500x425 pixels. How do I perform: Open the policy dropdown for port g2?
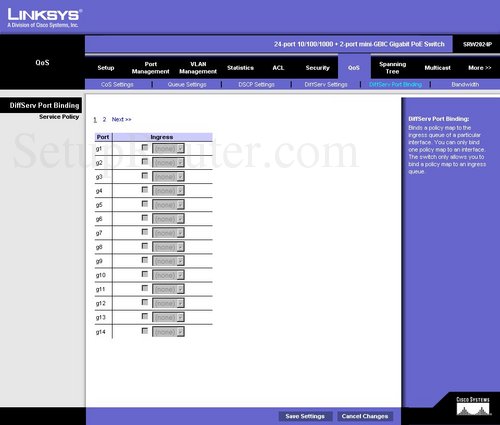pyautogui.click(x=168, y=163)
